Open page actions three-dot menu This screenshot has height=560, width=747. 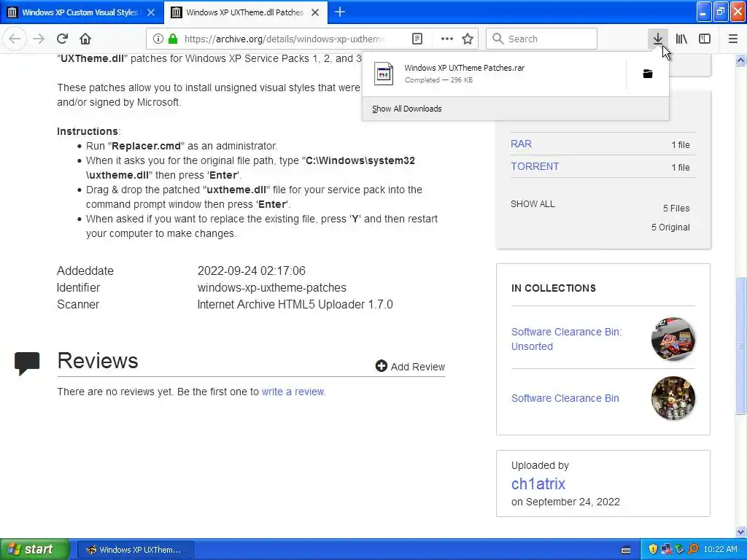pyautogui.click(x=446, y=39)
